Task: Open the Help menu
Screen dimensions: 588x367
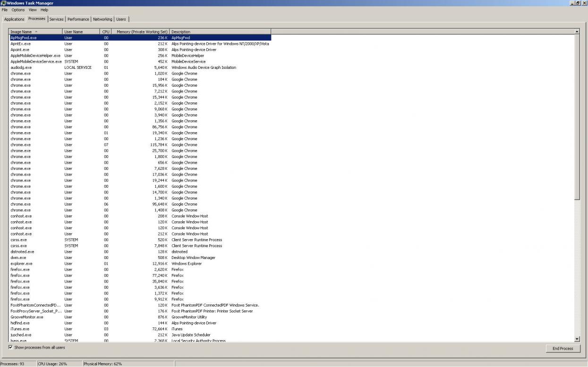Action: (x=44, y=10)
